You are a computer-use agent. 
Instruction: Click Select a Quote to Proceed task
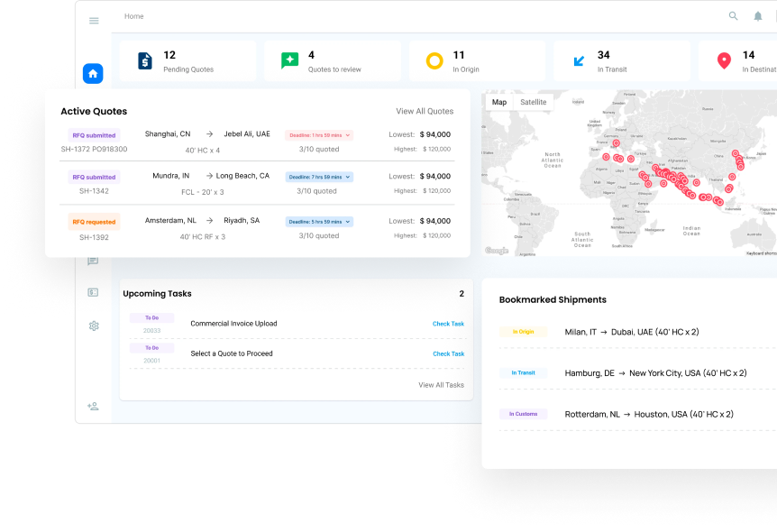(232, 353)
